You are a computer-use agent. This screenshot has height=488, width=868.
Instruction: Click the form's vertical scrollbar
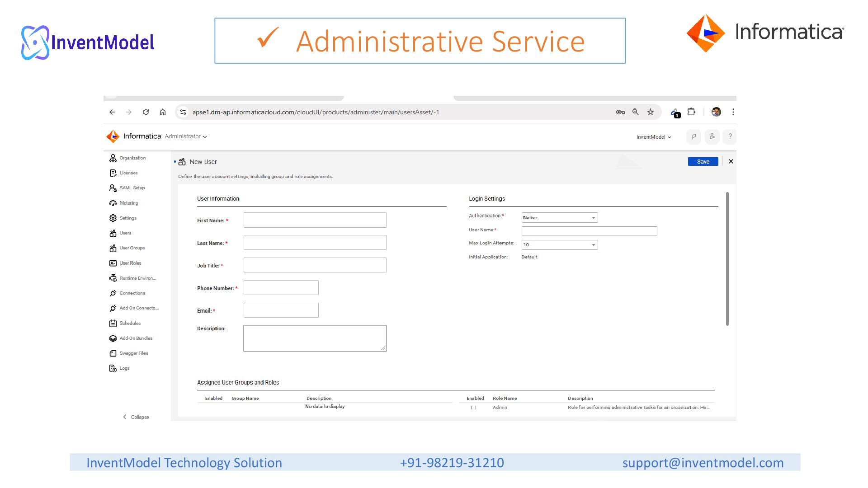[727, 258]
